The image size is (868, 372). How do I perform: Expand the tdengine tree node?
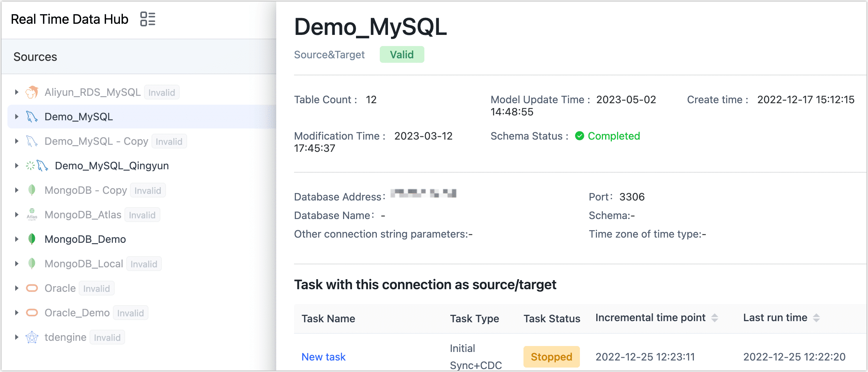[x=16, y=337]
